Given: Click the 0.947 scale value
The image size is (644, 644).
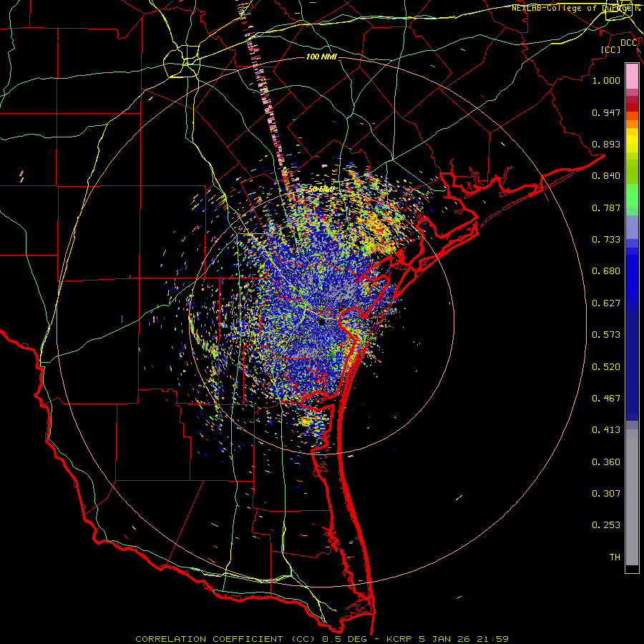Looking at the screenshot, I should [x=606, y=112].
